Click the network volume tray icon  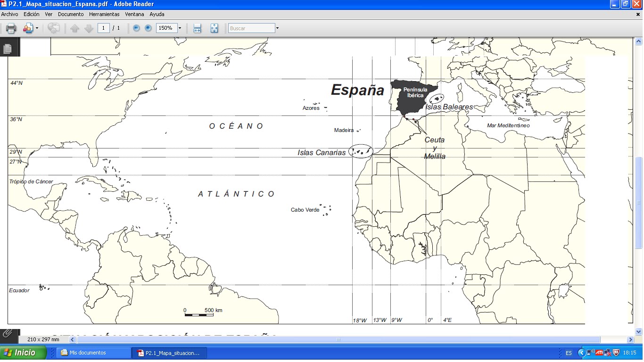pos(591,353)
